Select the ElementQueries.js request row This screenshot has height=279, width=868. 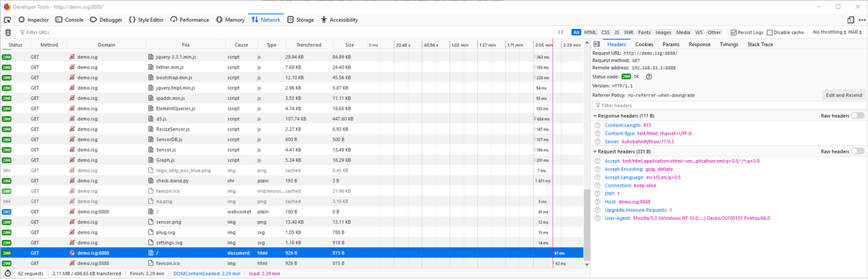pyautogui.click(x=291, y=108)
